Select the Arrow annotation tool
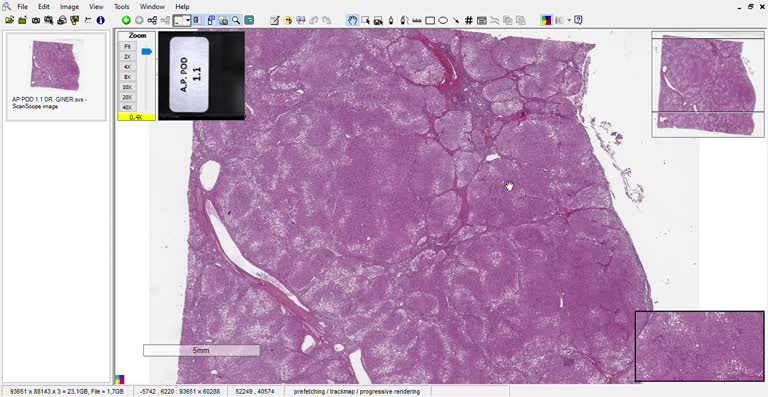 pyautogui.click(x=456, y=21)
